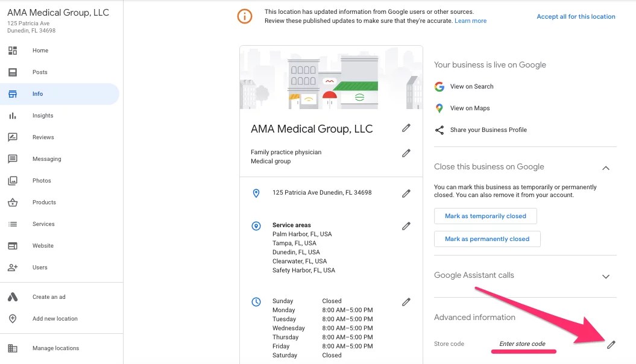
Task: Click the Users add-person icon
Action: click(x=13, y=268)
